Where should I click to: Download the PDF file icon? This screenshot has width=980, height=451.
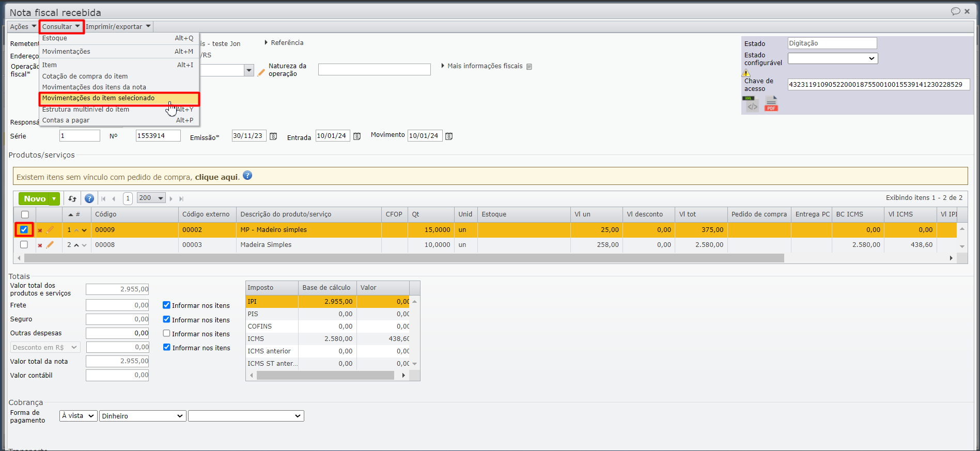771,104
